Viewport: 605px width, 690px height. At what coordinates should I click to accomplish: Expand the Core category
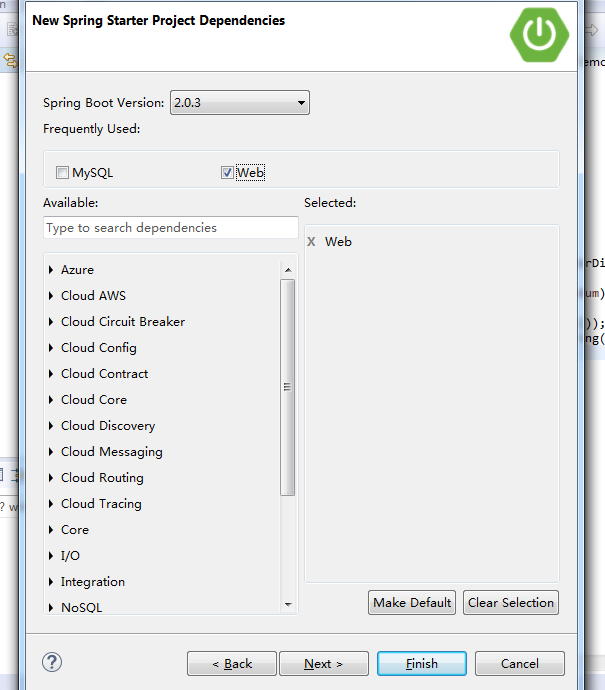click(x=51, y=529)
